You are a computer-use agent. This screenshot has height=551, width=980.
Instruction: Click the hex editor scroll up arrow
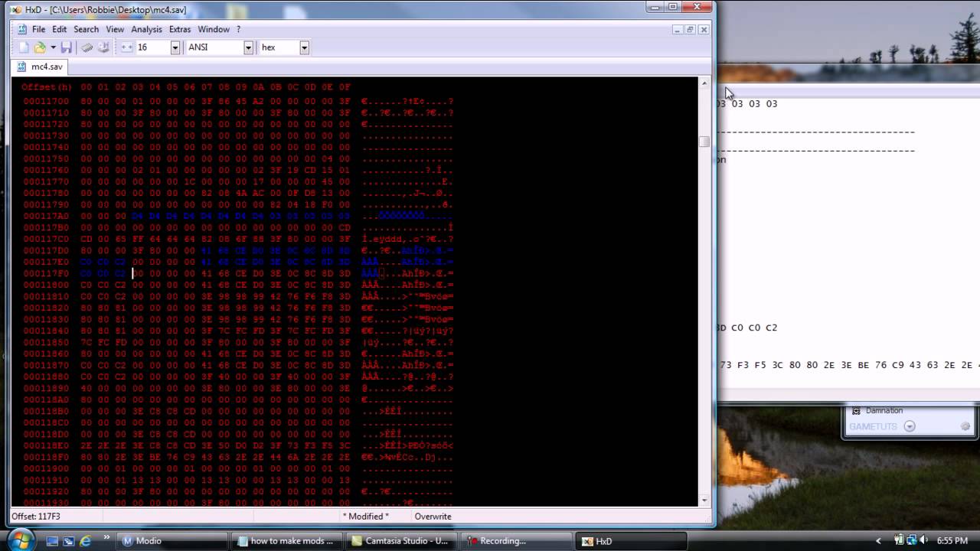[704, 83]
